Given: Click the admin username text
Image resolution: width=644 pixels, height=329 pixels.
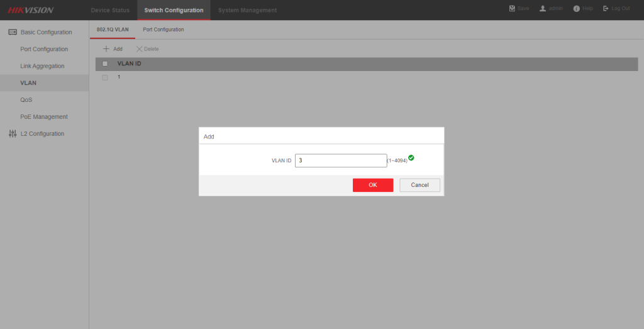Looking at the screenshot, I should tap(556, 8).
